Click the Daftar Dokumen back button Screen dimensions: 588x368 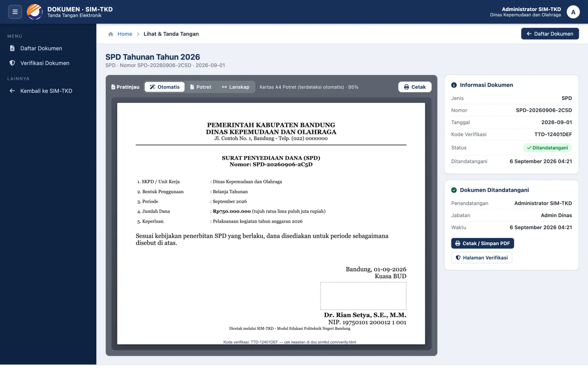(550, 34)
